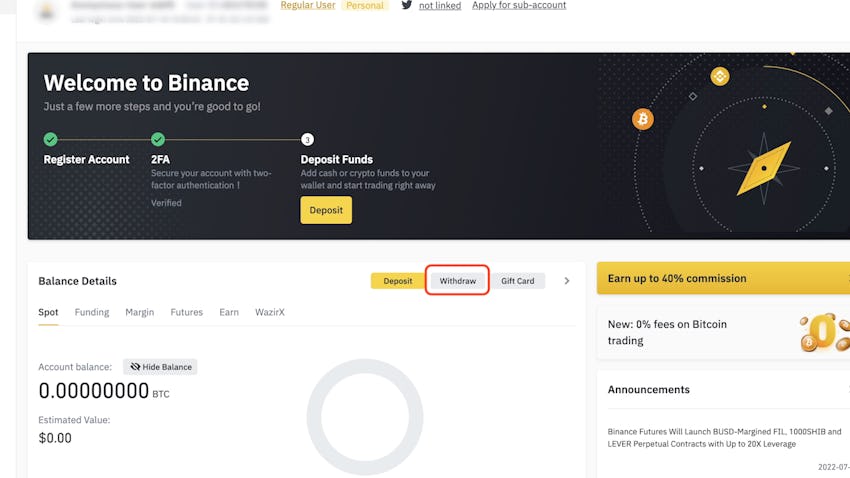Click the $0.00 estimated value
Image resolution: width=850 pixels, height=478 pixels.
point(55,438)
